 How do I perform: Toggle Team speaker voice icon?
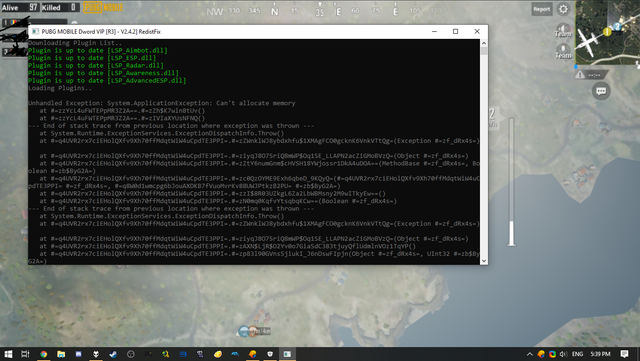pyautogui.click(x=563, y=31)
